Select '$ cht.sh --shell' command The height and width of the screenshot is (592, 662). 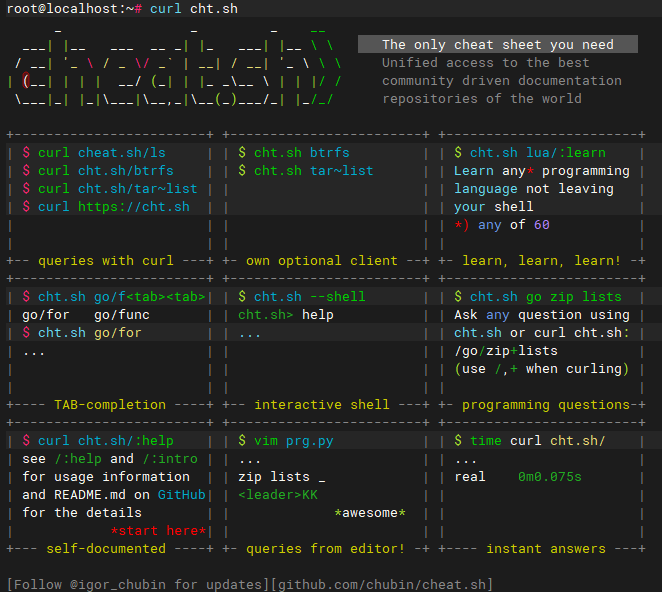tap(301, 296)
